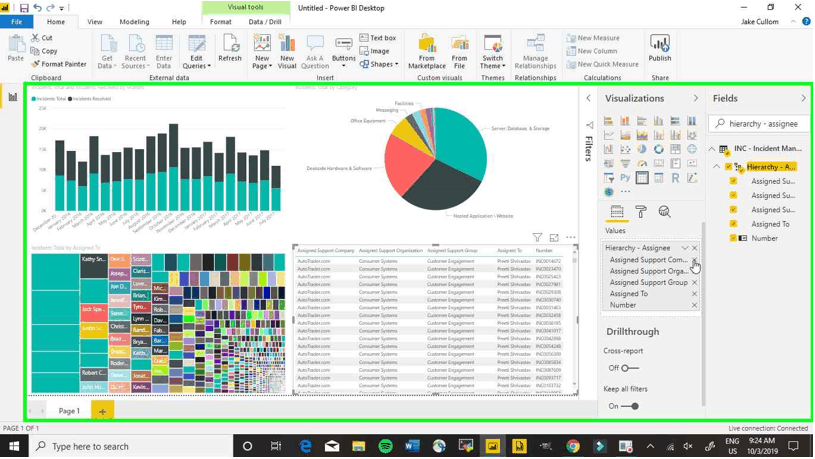Screen dimensions: 815x459
Task: Open the Help ribbon tab
Action: 179,22
